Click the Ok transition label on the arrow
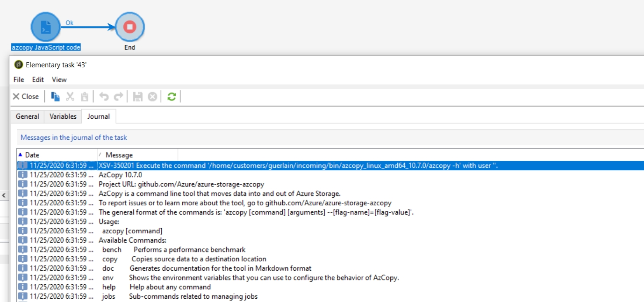Viewport: 644px width, 302px height. coord(69,23)
